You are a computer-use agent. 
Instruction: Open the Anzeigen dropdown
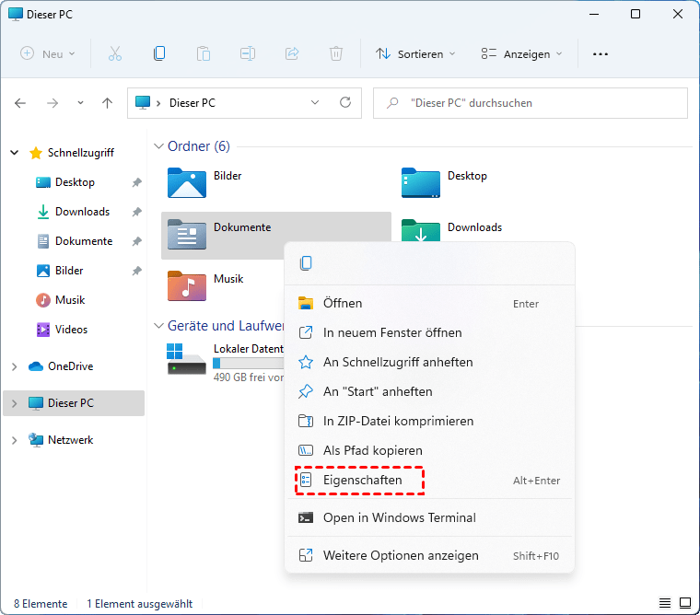coord(521,54)
